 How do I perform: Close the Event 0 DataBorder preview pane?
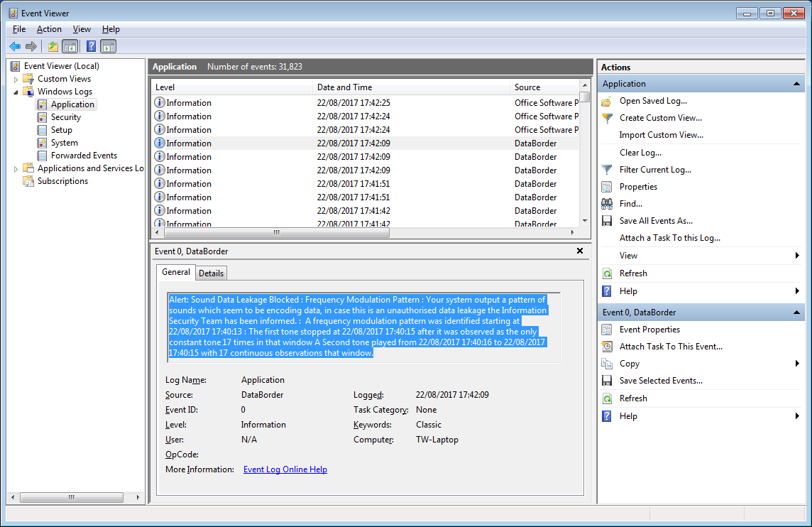(580, 251)
